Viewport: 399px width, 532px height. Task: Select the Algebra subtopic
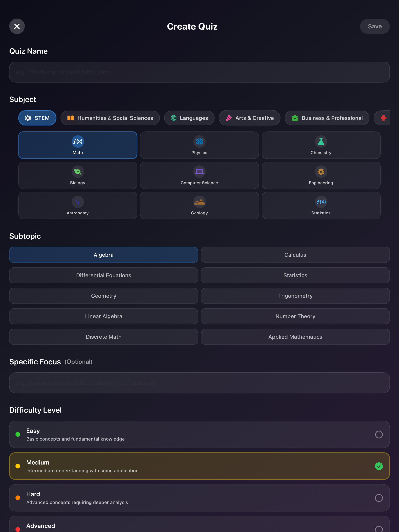(x=103, y=255)
